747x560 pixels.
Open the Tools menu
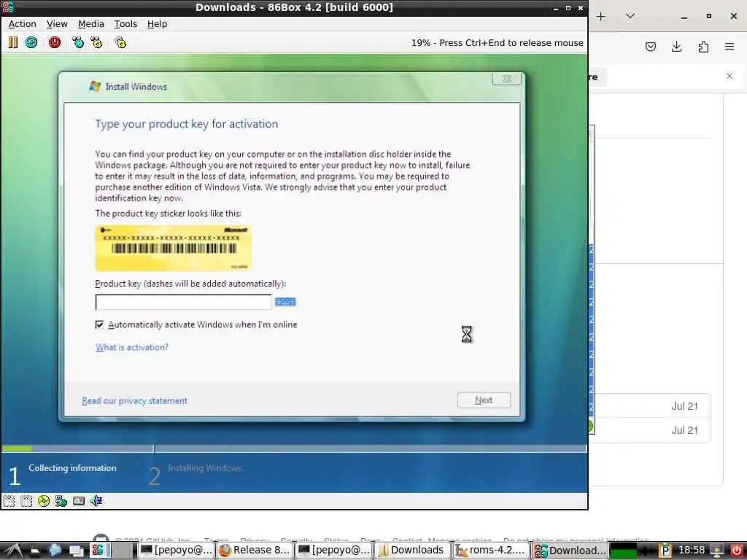coord(125,24)
